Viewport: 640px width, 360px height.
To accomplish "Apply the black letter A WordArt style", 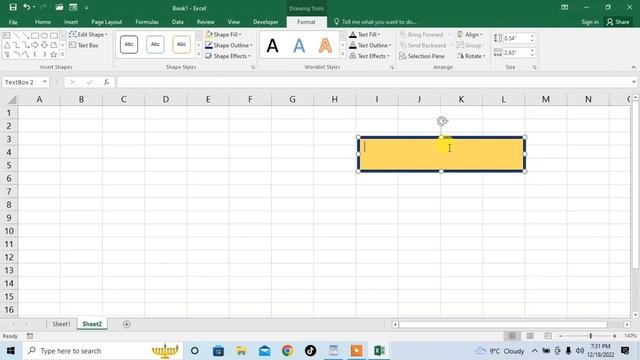I will tap(273, 45).
